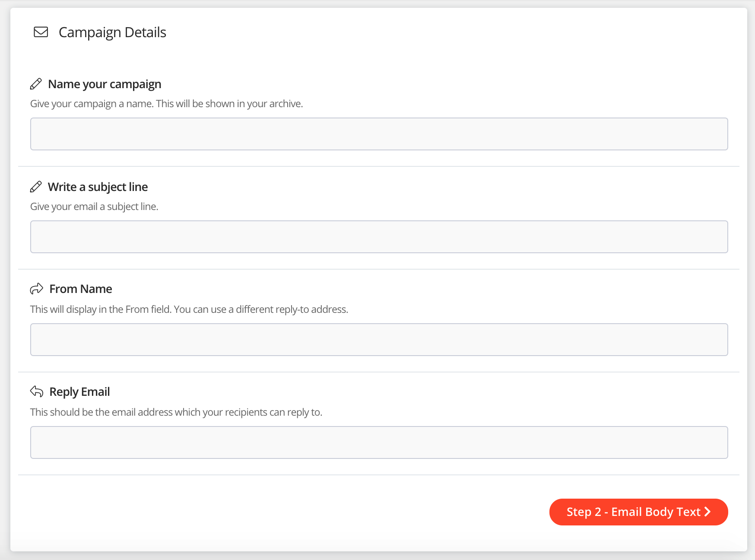
Task: Click the Campaign Details heading
Action: point(112,32)
